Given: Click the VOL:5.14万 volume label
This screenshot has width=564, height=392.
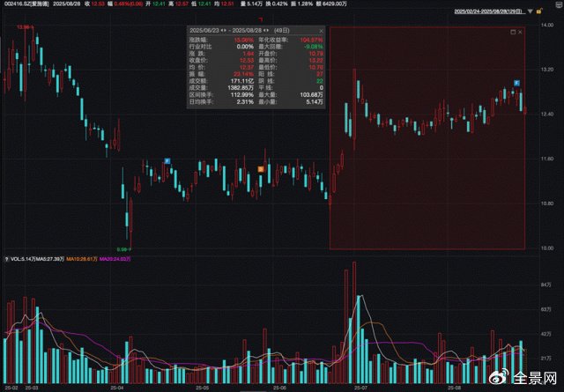Looking at the screenshot, I should click(x=23, y=259).
